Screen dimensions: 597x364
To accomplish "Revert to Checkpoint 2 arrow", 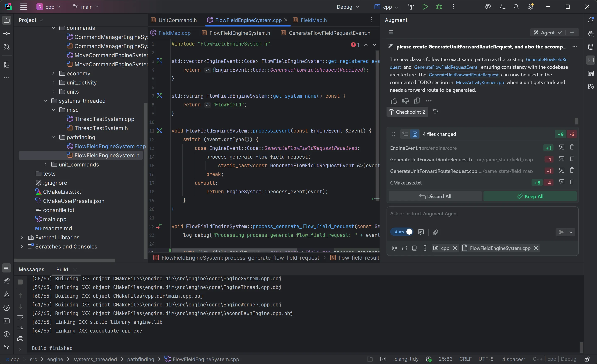I will pyautogui.click(x=435, y=111).
